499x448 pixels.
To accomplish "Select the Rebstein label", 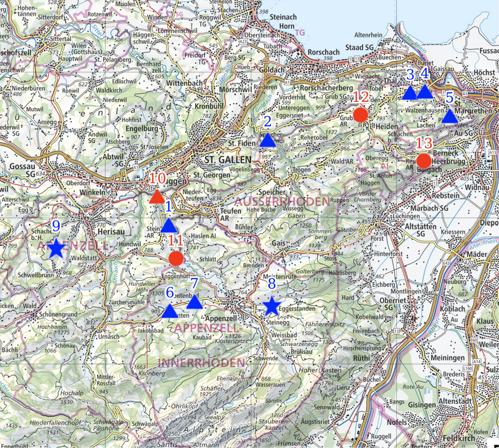I will pos(446,196).
